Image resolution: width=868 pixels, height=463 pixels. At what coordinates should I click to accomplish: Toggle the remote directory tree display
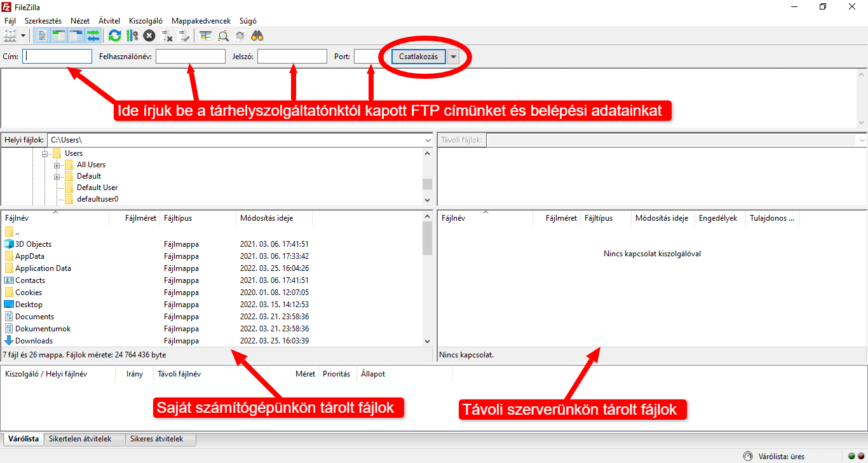[x=76, y=36]
